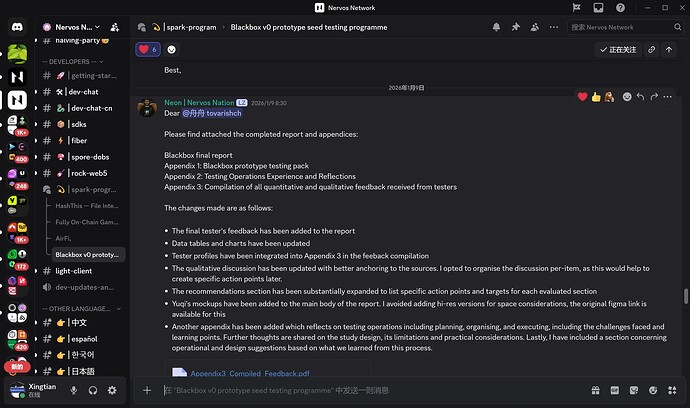Image resolution: width=690 pixels, height=408 pixels.
Task: Show pinned messages in thread
Action: coord(555,28)
